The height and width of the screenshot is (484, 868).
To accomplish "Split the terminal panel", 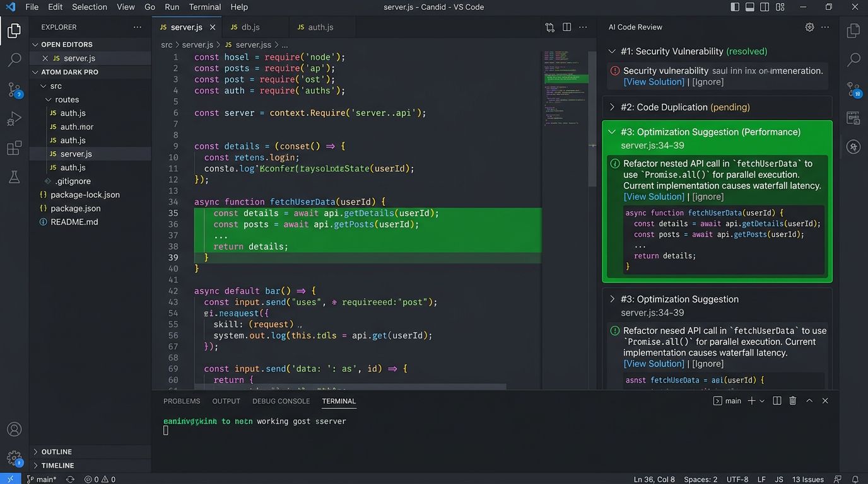I will [777, 401].
